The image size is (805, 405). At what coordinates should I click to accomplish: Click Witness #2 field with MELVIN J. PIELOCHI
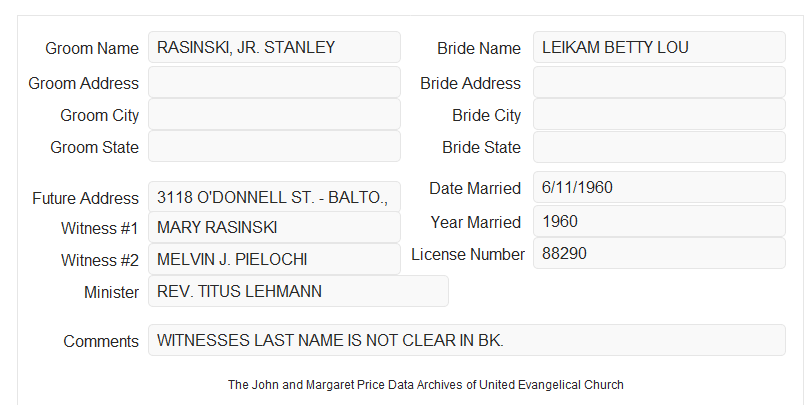pos(274,259)
